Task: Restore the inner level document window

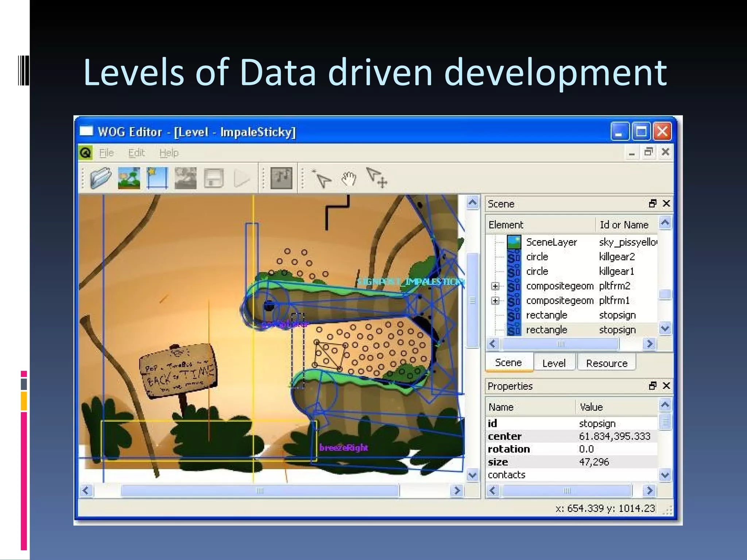Action: [648, 152]
